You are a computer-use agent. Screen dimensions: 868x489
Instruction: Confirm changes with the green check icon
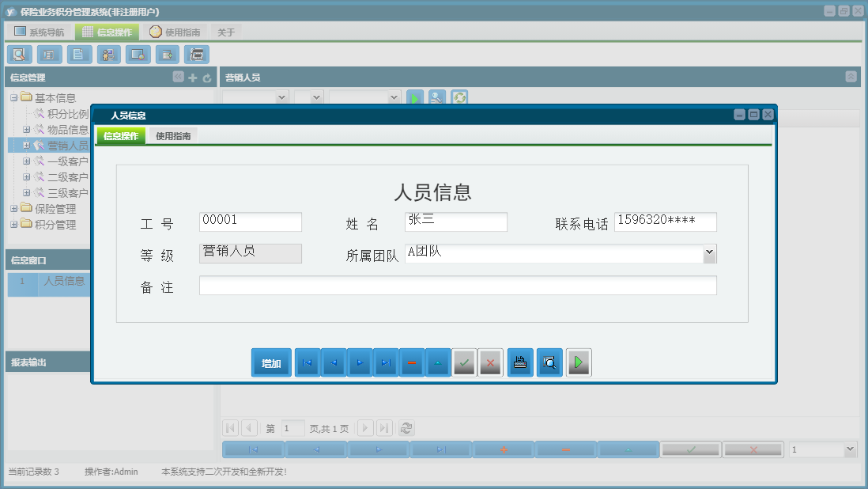pyautogui.click(x=464, y=362)
